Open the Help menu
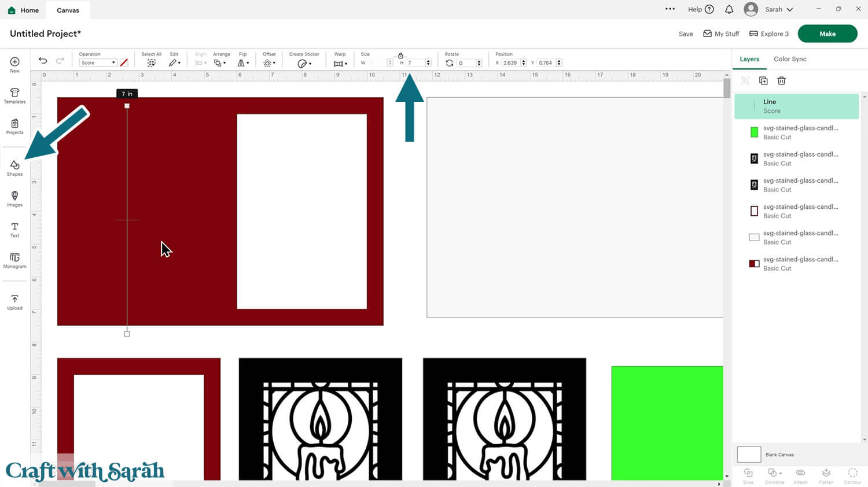 click(x=701, y=9)
